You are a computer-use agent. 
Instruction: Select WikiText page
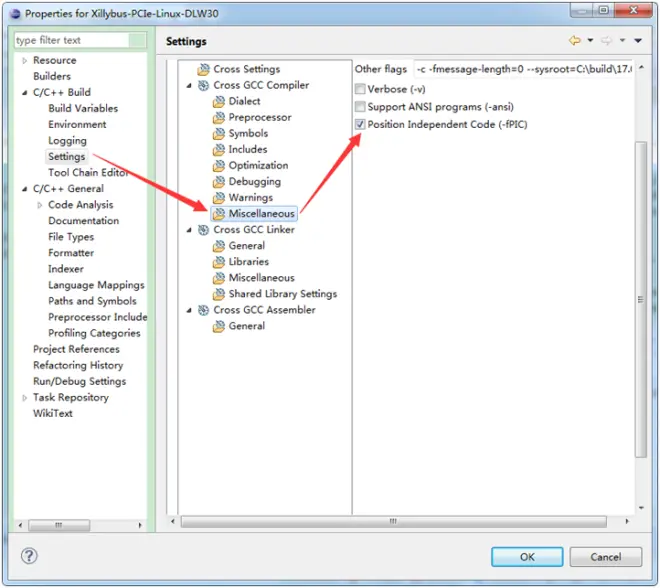tap(53, 413)
